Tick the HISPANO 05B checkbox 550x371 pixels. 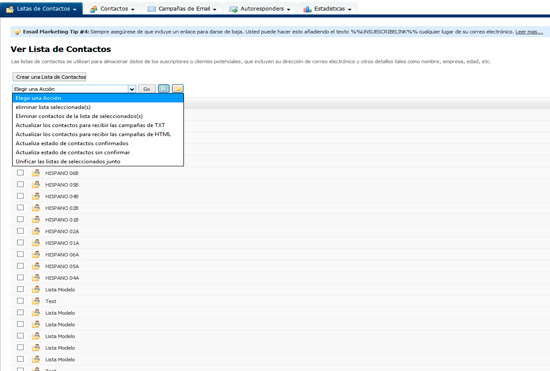coord(20,184)
